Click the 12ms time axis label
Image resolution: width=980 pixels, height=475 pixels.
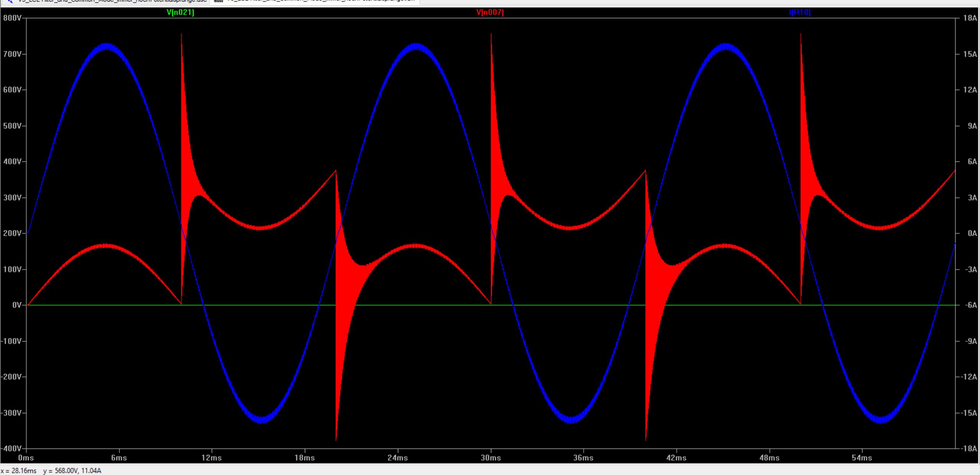pyautogui.click(x=212, y=458)
